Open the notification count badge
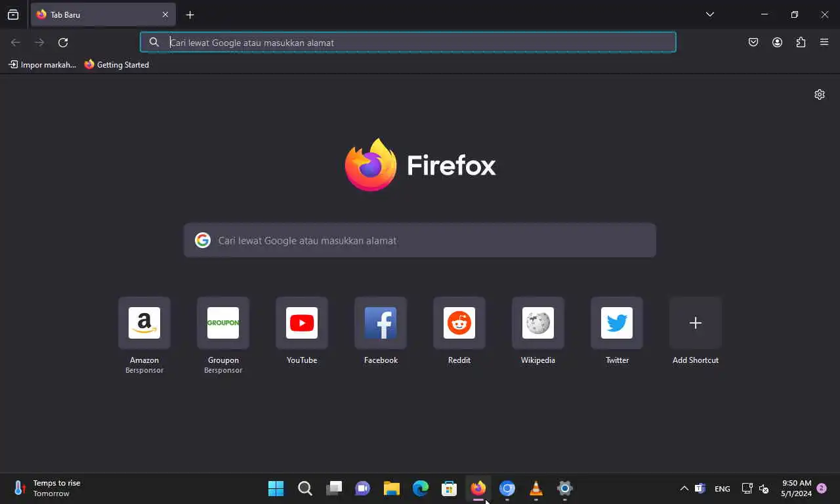Image resolution: width=840 pixels, height=504 pixels. 822,488
